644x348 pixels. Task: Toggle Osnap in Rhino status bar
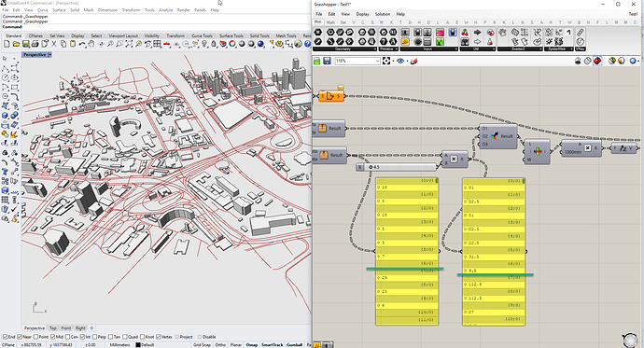pos(251,344)
